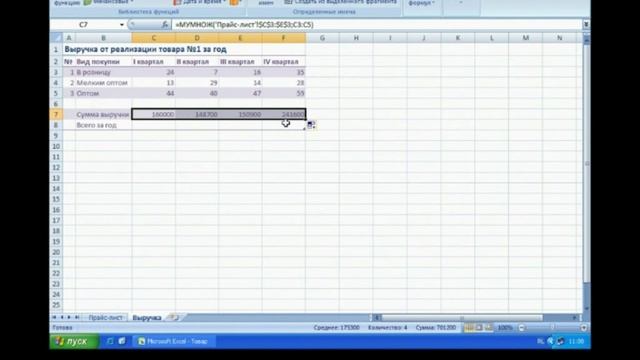Screen dimensions: 640x360
Task: Click the 'Количество: 4' count in status bar
Action: (x=387, y=328)
